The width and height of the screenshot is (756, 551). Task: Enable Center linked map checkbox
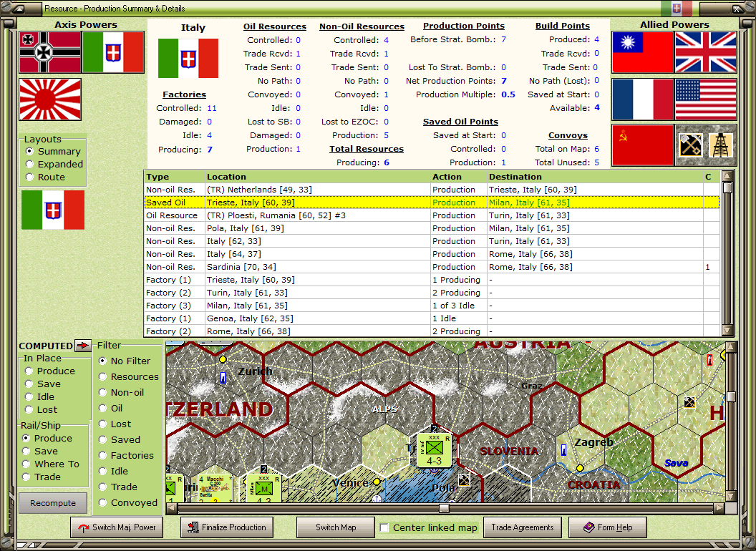pos(384,527)
